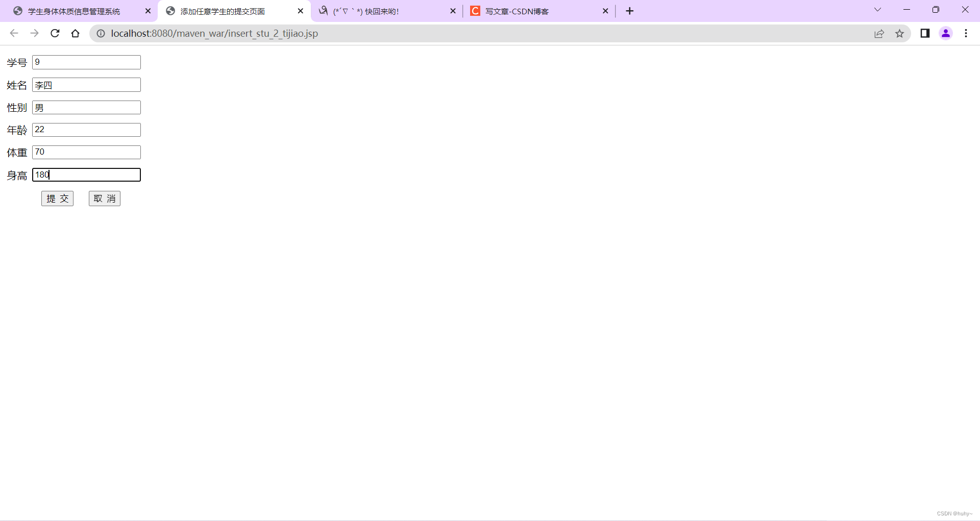Click the CSDN favicon on the fourth tab

click(x=475, y=11)
